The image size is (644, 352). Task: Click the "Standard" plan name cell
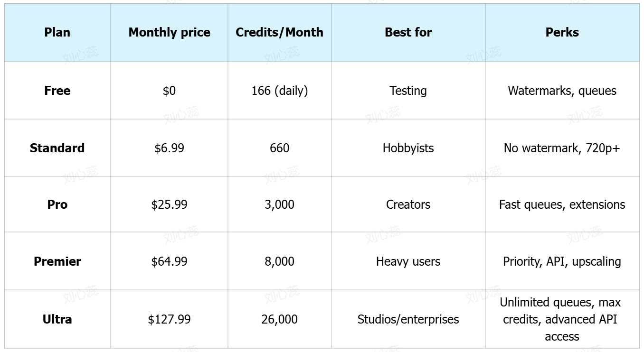[57, 148]
